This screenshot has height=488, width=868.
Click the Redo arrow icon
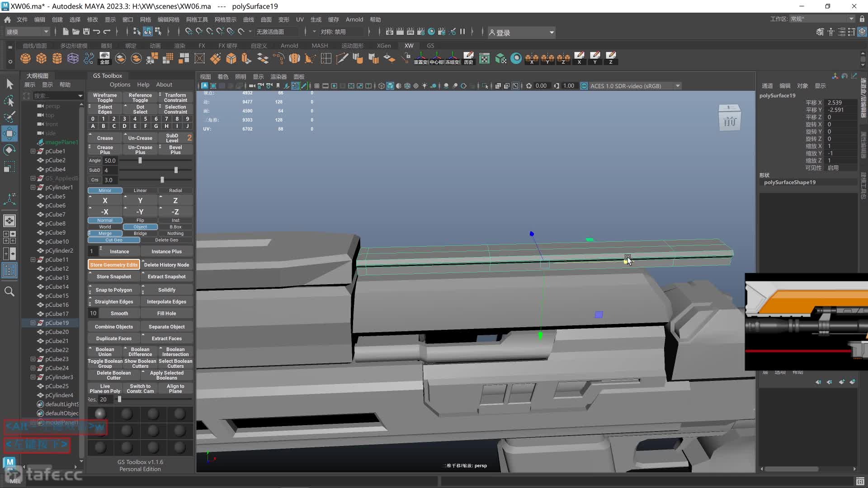pos(107,32)
